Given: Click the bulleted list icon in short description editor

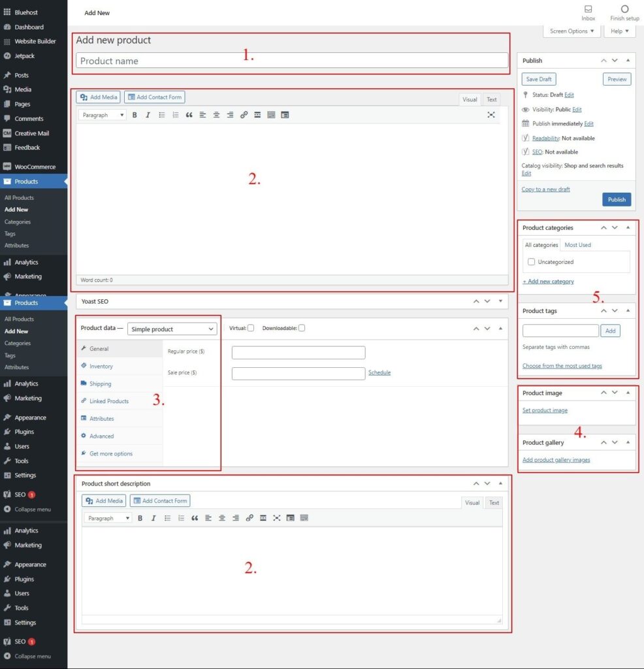Looking at the screenshot, I should coord(168,518).
